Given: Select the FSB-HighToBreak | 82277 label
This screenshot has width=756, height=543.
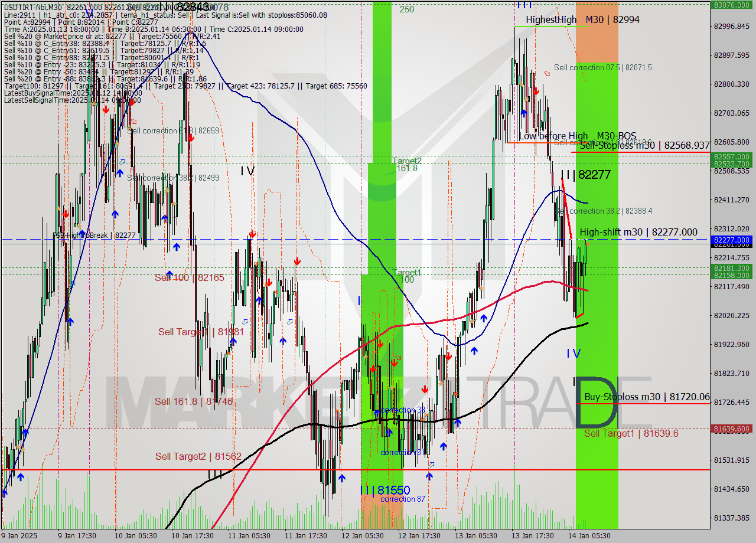Looking at the screenshot, I should [94, 235].
